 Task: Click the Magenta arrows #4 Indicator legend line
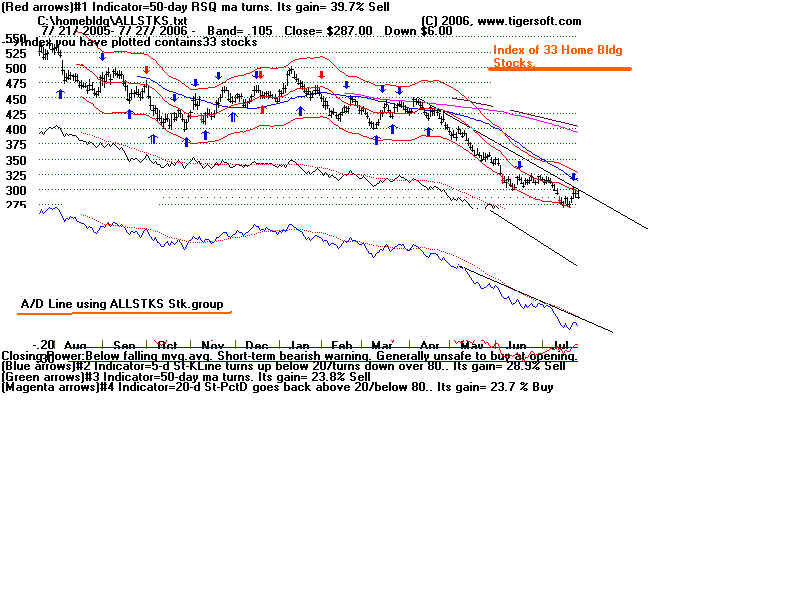277,386
